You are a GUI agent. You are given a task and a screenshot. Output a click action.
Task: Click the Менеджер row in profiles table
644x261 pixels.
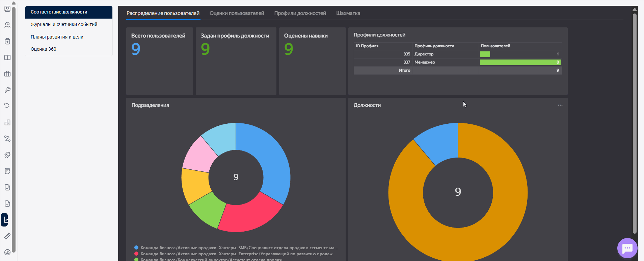pyautogui.click(x=424, y=62)
